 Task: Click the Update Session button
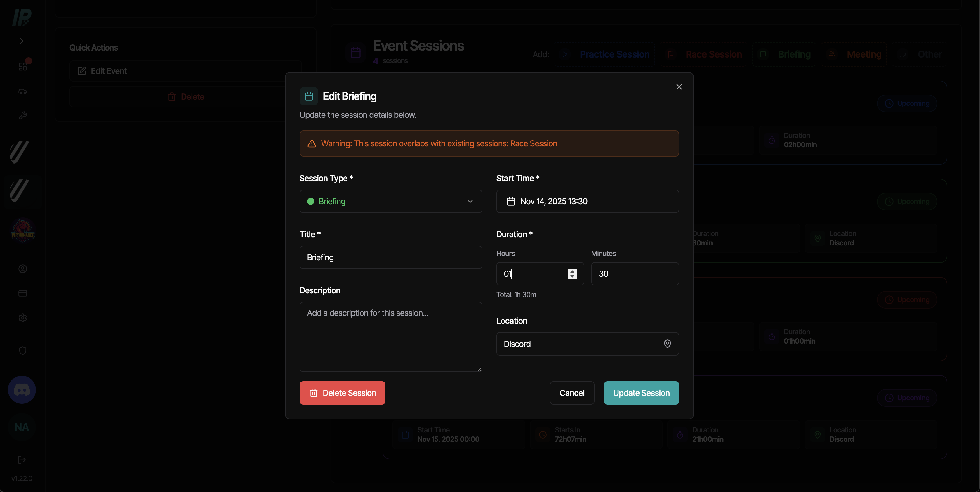pos(641,393)
